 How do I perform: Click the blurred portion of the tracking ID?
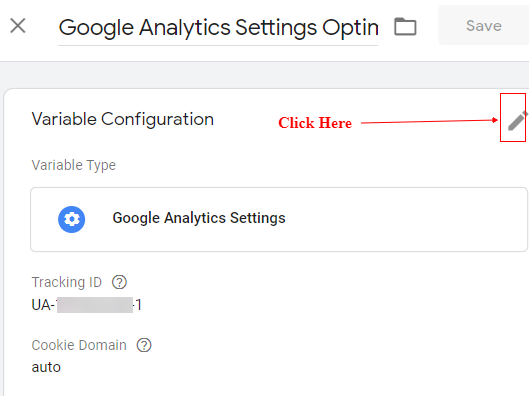95,305
